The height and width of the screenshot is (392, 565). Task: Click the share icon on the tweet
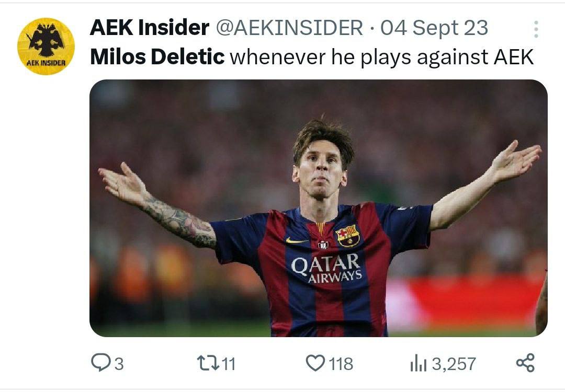click(525, 363)
